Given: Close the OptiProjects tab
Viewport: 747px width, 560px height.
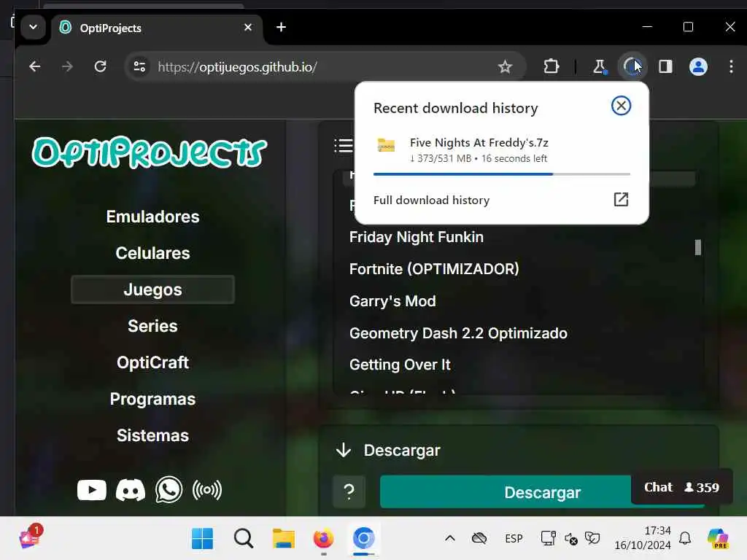Looking at the screenshot, I should (x=248, y=28).
